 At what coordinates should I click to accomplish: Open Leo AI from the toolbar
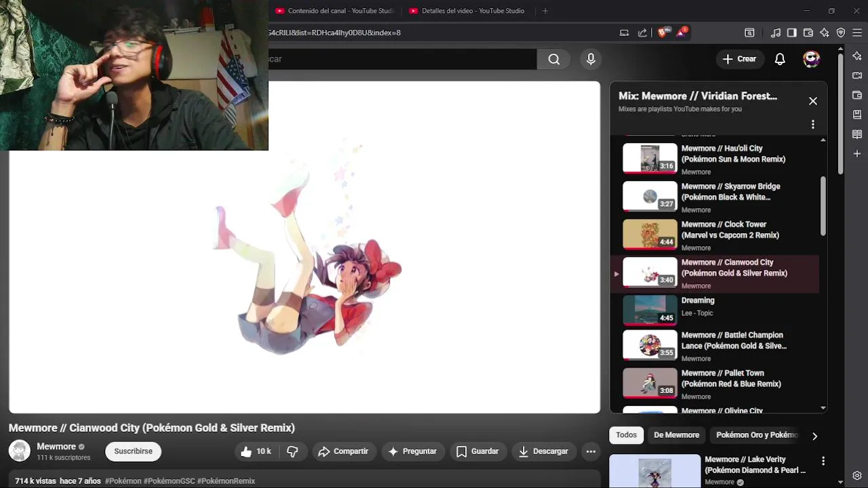point(824,33)
